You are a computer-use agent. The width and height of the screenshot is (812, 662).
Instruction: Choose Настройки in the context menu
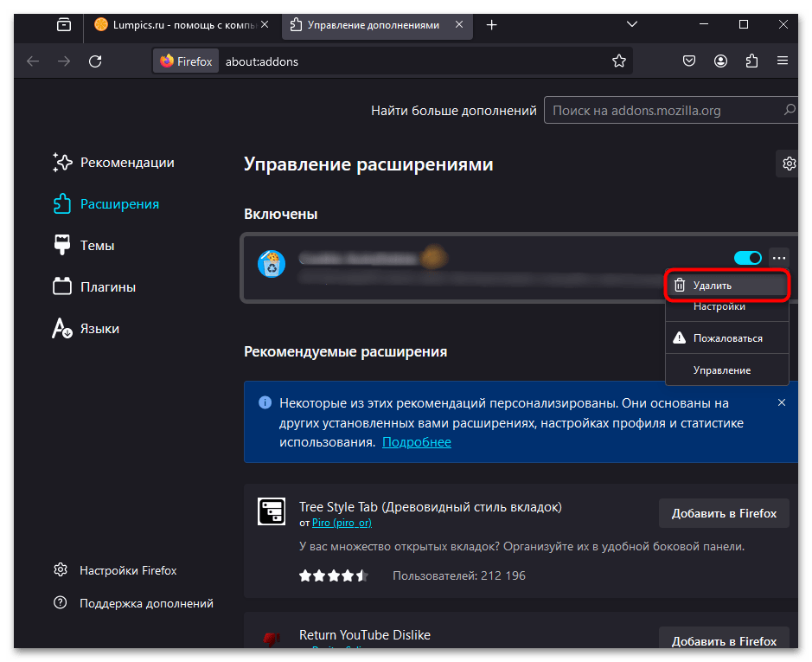point(727,308)
